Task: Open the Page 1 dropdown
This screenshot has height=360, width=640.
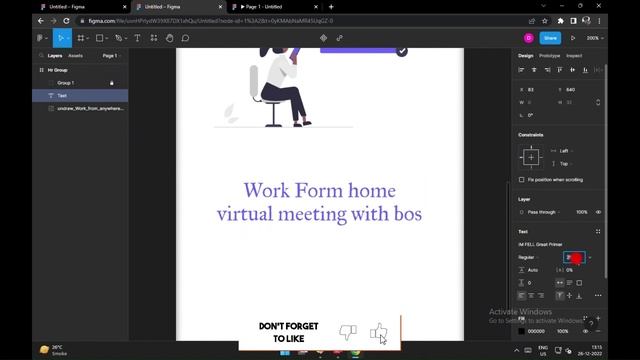Action: tap(111, 56)
